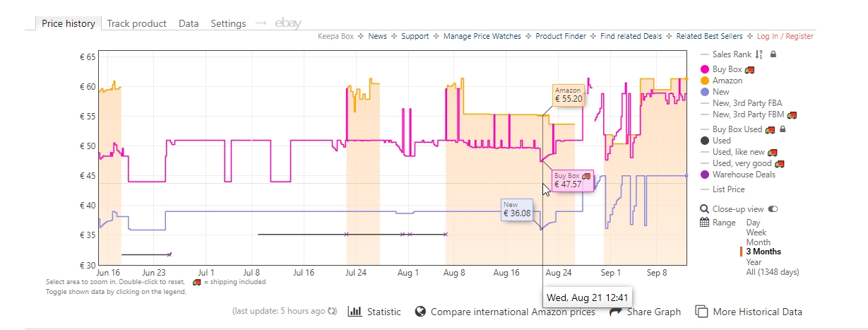Viewport: 868px width, 330px height.
Task: Click Compare international Amazon prices
Action: pyautogui.click(x=513, y=312)
